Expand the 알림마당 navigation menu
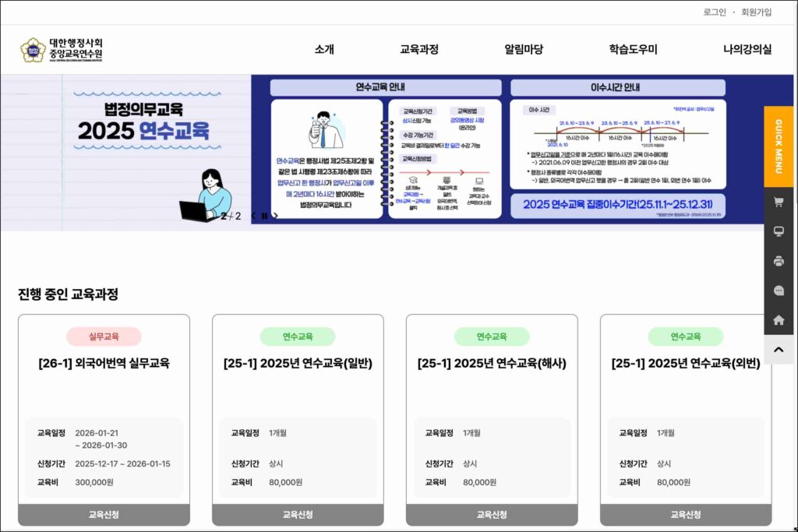798x532 pixels. [x=524, y=50]
